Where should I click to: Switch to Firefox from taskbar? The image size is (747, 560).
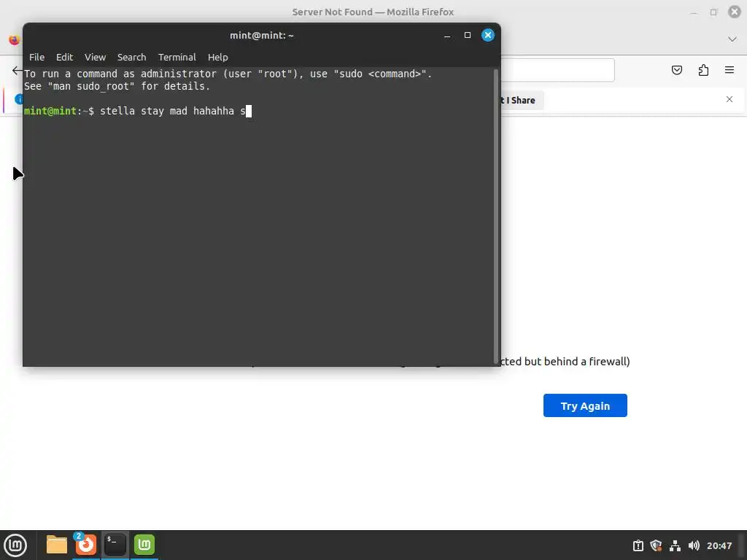[86, 545]
